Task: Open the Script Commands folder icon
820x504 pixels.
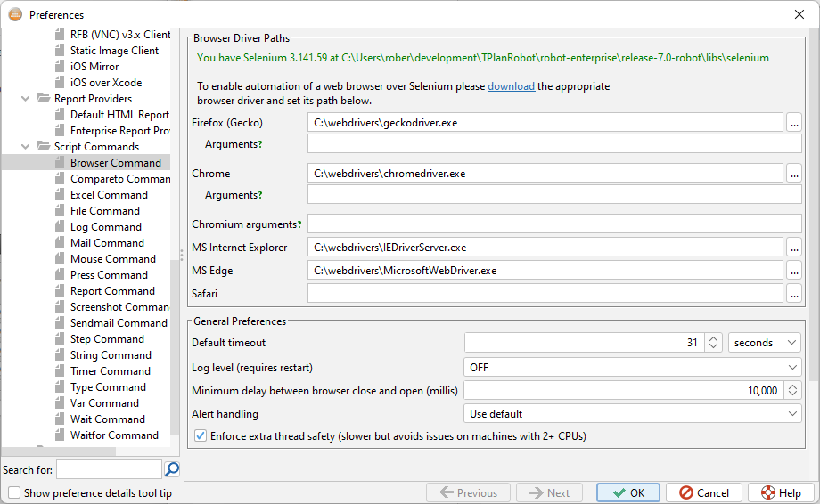Action: (x=44, y=147)
